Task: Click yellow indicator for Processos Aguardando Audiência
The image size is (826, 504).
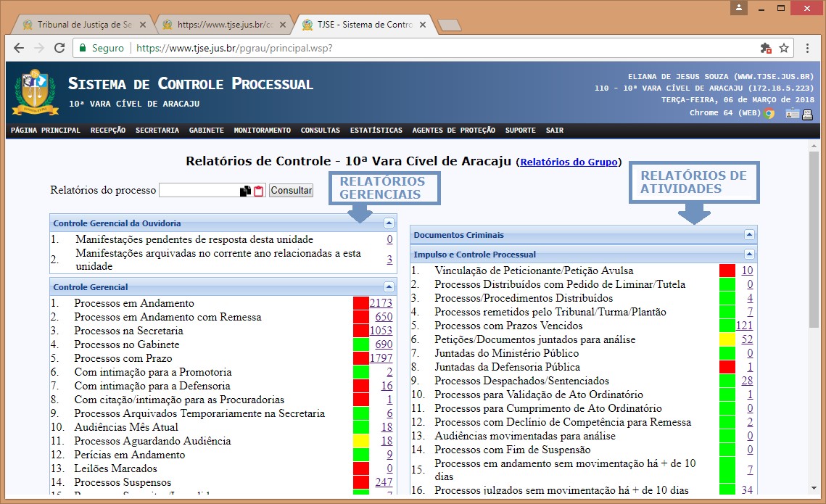Action: pyautogui.click(x=361, y=441)
